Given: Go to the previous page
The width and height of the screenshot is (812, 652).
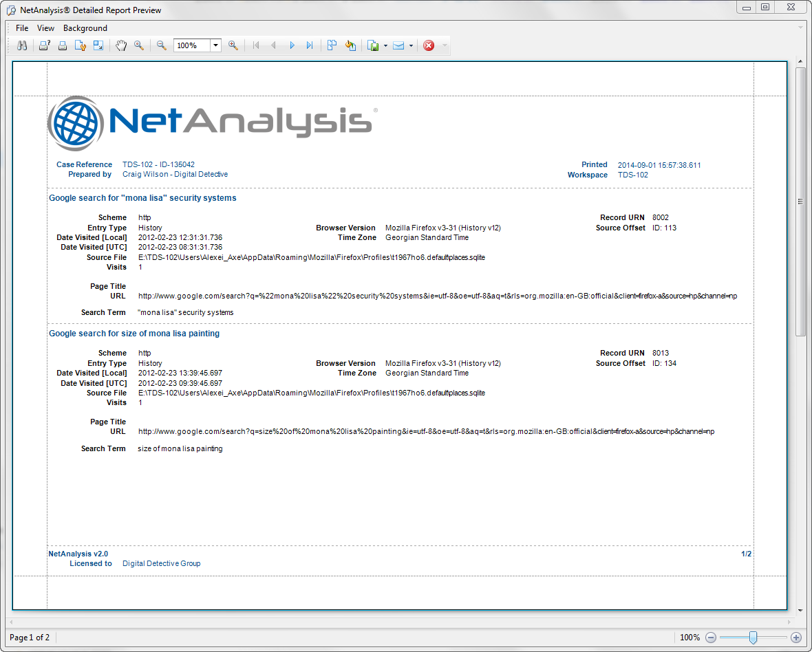Looking at the screenshot, I should [x=273, y=45].
